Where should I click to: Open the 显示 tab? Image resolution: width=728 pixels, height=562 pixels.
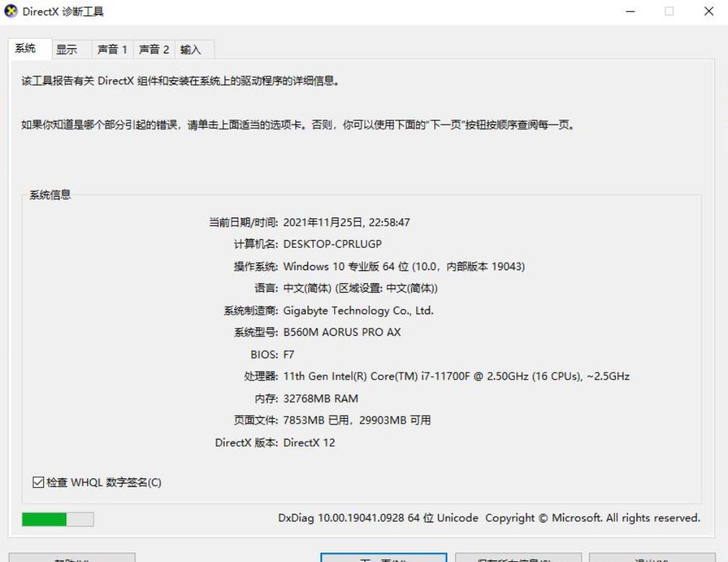pos(71,50)
